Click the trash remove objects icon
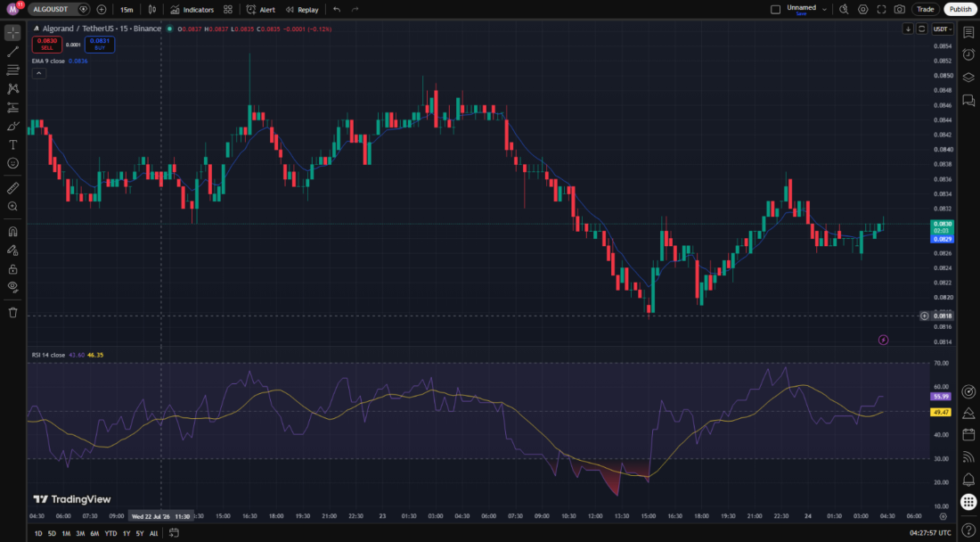980x542 pixels. (x=12, y=312)
